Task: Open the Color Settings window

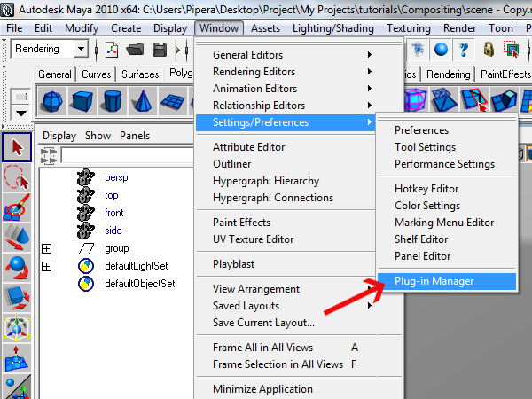Action: coord(447,206)
